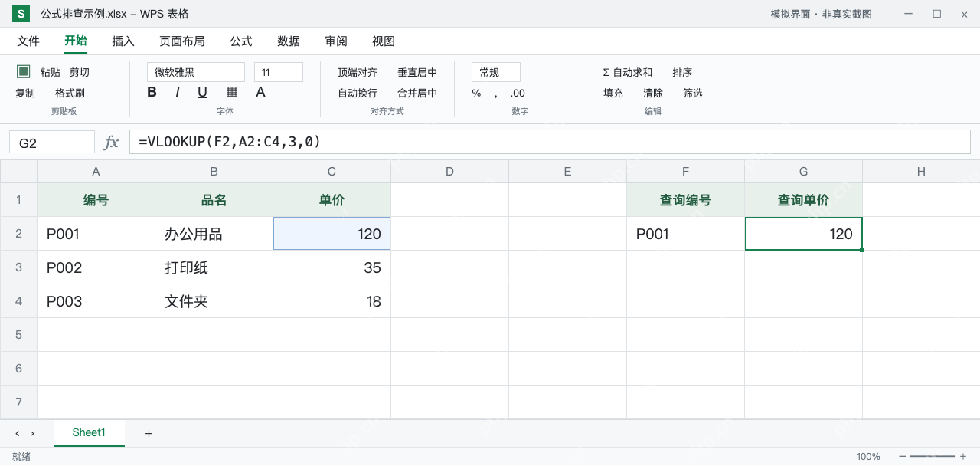
Task: Click the select-all corner of the grid
Action: pos(18,171)
